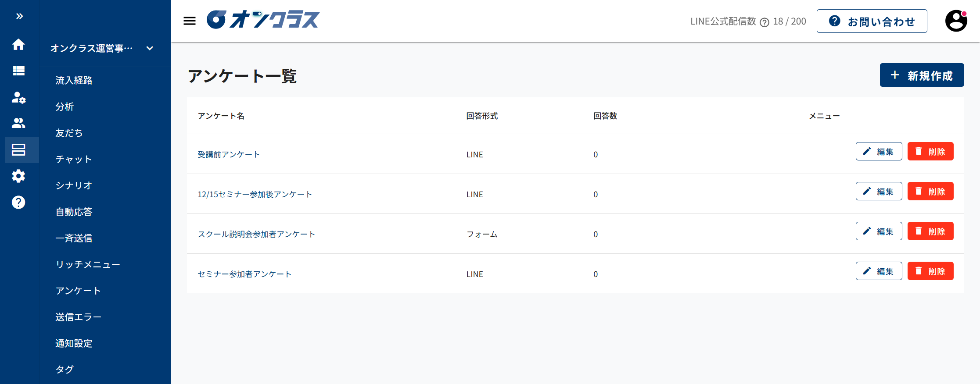Screen dimensions: 980x384
Task: Click the help icon next to LINE公式配信数
Action: [765, 22]
